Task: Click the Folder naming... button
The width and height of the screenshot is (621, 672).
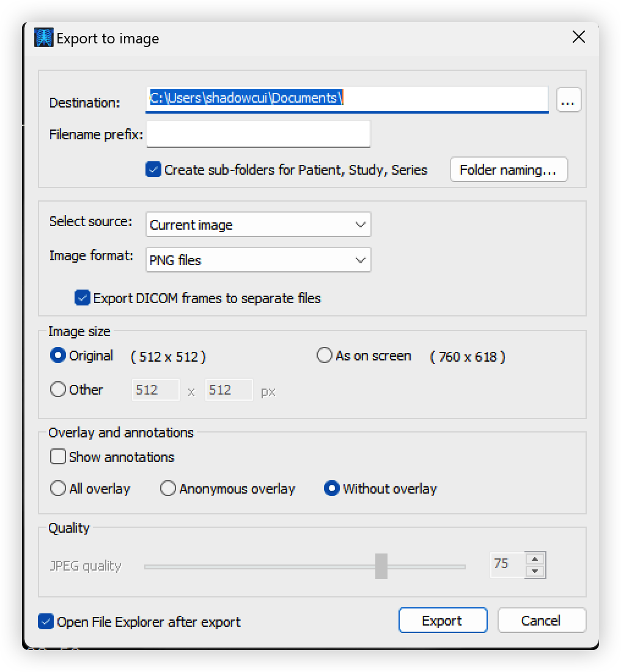Action: pyautogui.click(x=509, y=170)
